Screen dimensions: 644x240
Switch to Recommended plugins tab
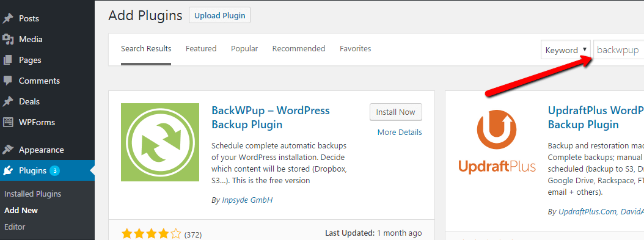[x=299, y=49]
